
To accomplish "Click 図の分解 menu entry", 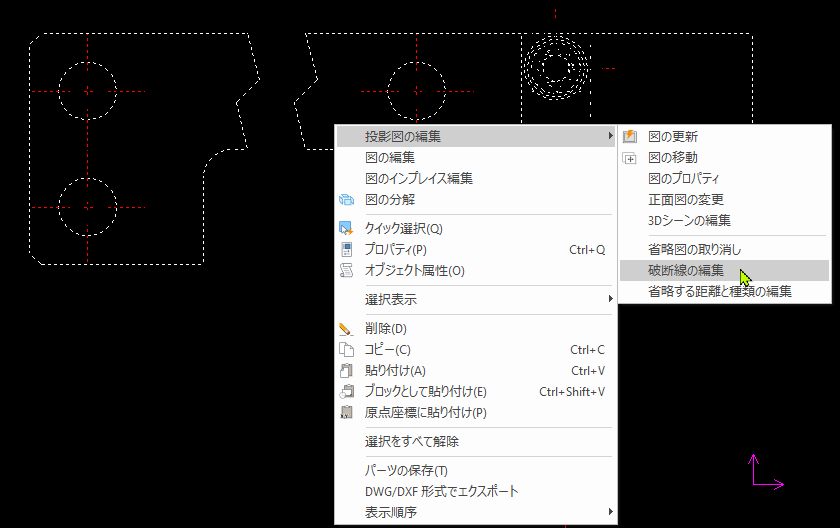I will click(x=476, y=200).
